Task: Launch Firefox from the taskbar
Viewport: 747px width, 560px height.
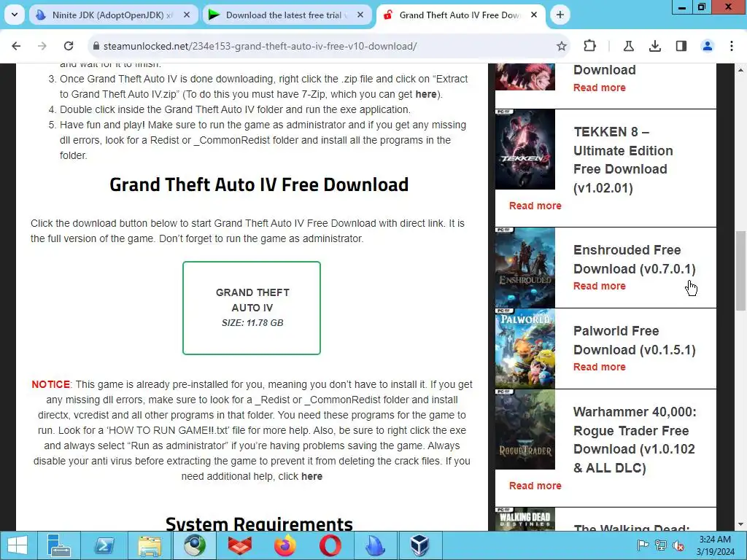Action: coord(285,545)
